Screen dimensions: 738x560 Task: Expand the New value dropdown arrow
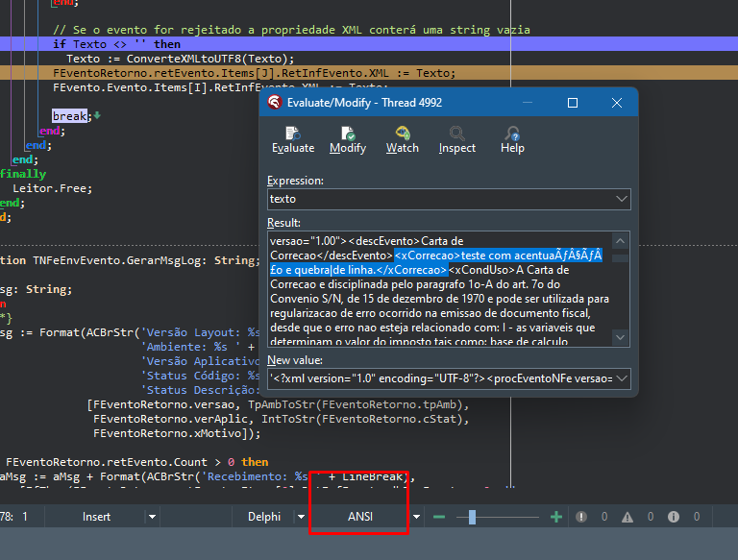(622, 378)
